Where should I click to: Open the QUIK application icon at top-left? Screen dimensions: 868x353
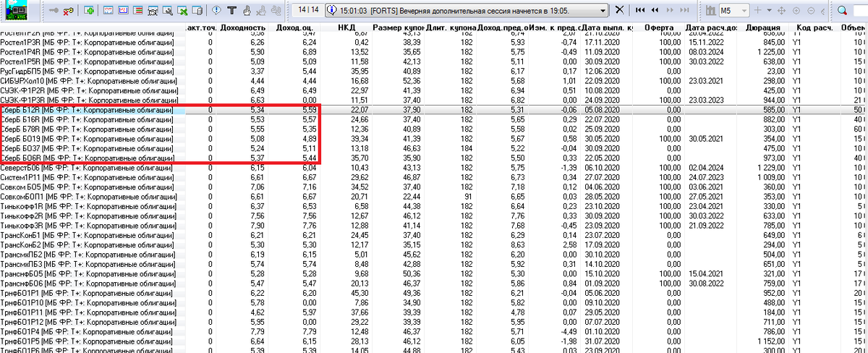pos(18,10)
